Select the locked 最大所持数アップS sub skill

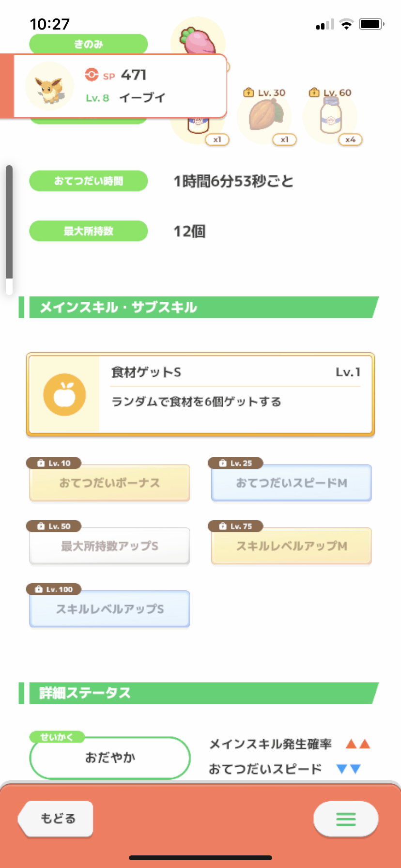(x=109, y=546)
